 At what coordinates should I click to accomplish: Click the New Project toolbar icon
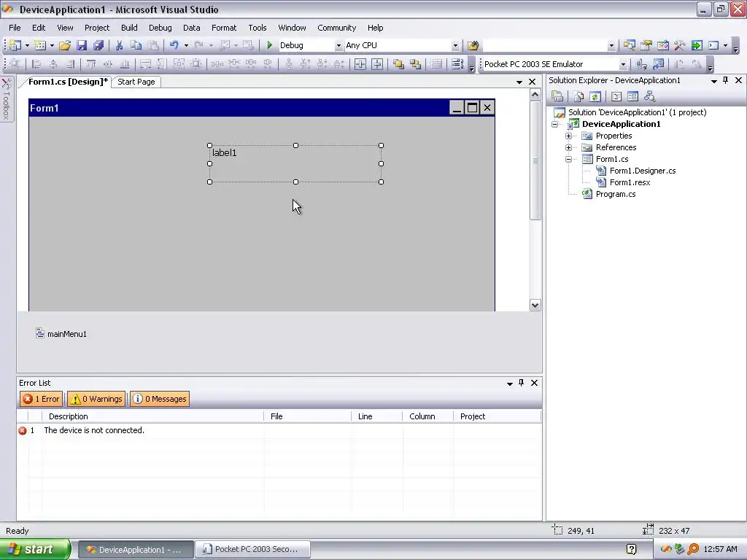pos(15,45)
